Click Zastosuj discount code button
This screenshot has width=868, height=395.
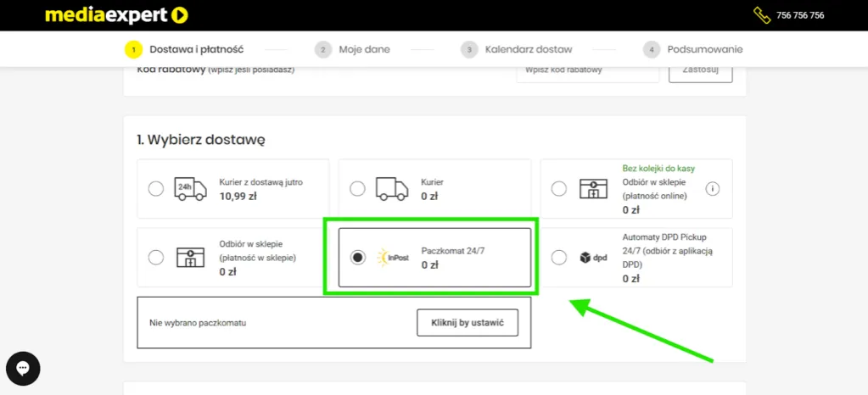700,70
